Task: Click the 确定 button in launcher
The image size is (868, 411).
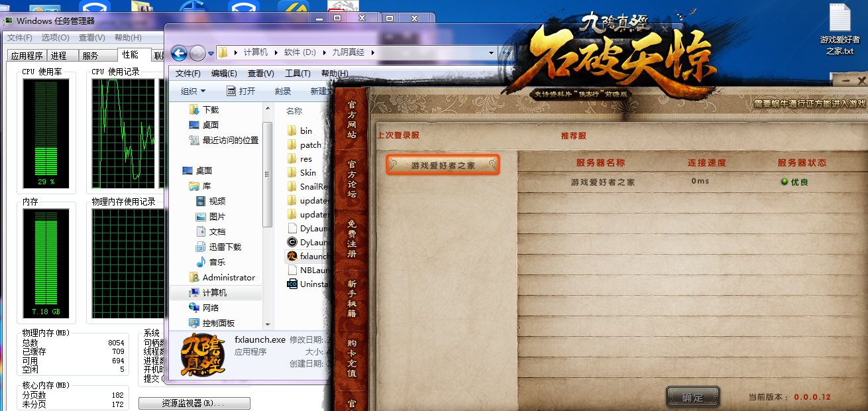Action: 693,397
